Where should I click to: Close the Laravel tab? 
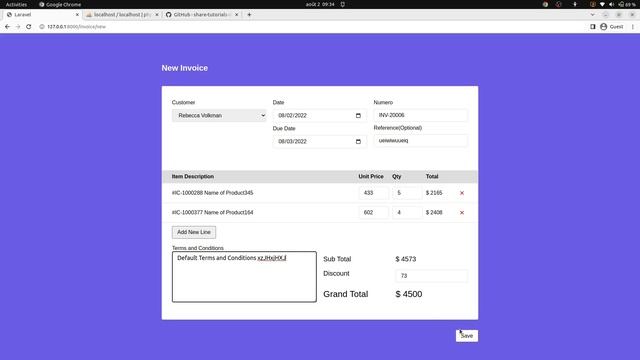point(77,15)
